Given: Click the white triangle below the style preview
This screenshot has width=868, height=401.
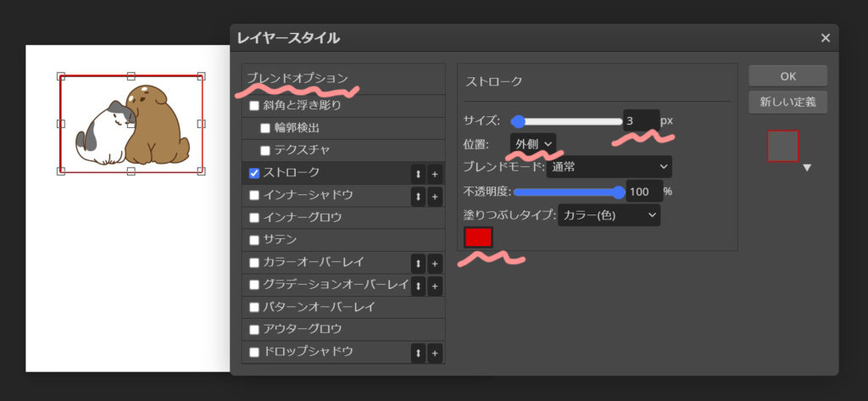Looking at the screenshot, I should tap(807, 168).
